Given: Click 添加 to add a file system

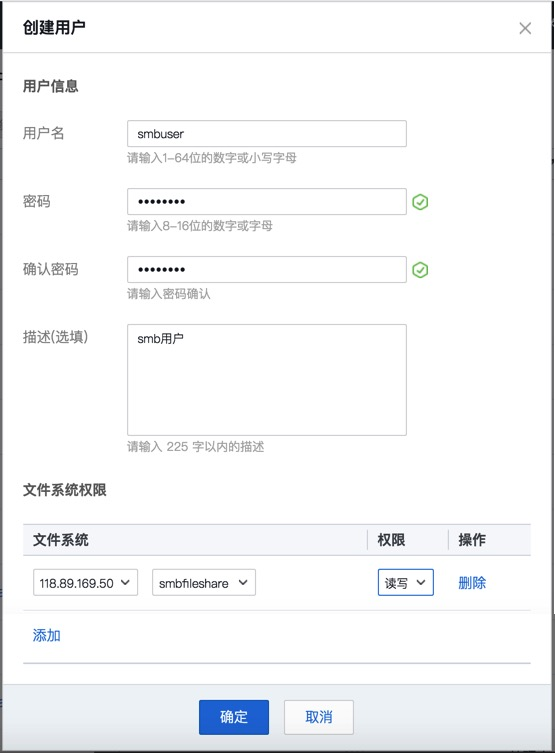Looking at the screenshot, I should tap(47, 635).
